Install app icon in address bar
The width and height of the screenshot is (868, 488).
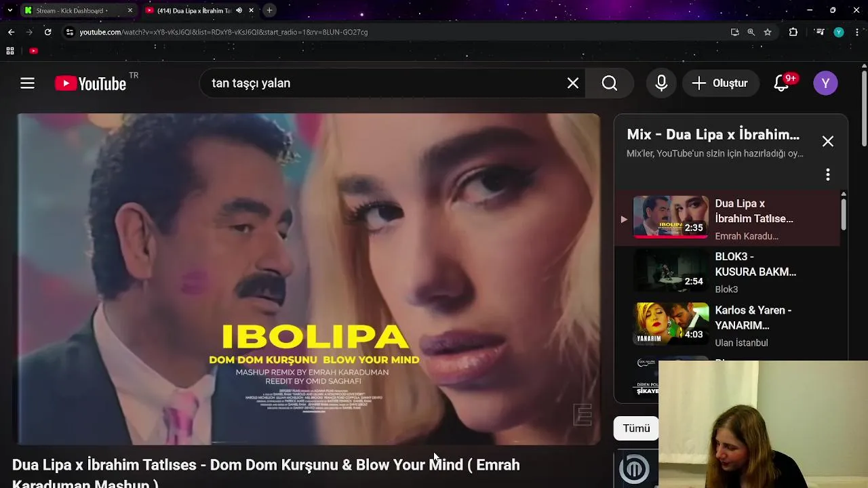pyautogui.click(x=734, y=32)
